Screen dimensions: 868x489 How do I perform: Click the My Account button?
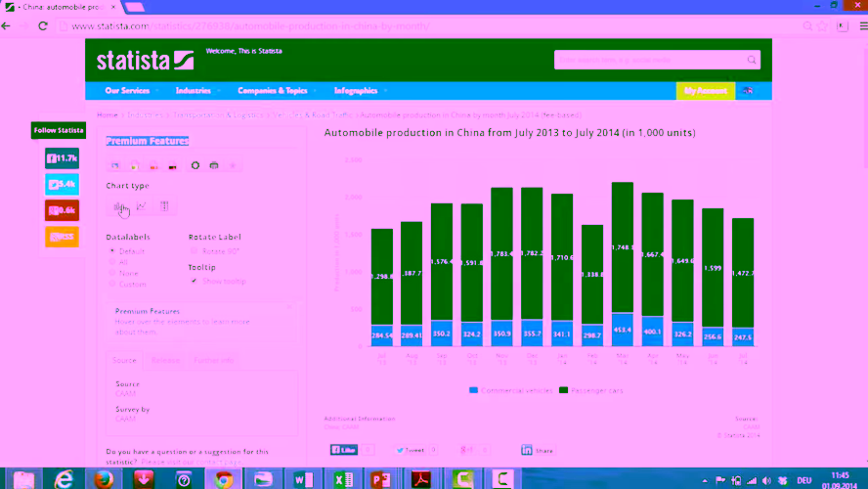tap(706, 91)
